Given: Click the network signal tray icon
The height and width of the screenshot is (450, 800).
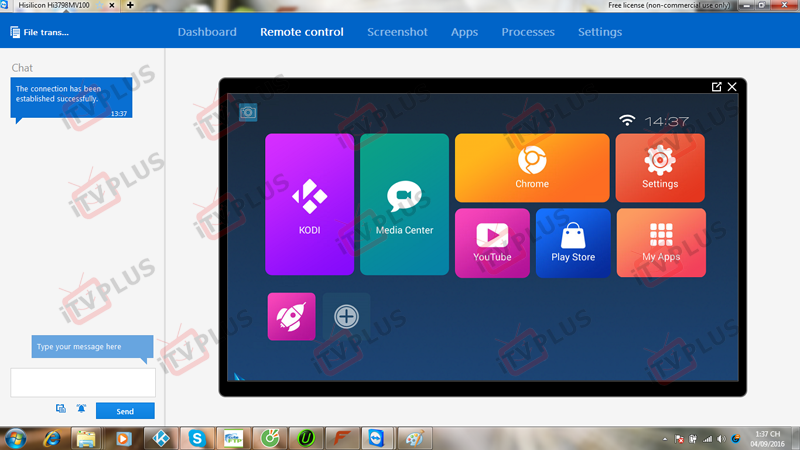Looking at the screenshot, I should tap(707, 439).
